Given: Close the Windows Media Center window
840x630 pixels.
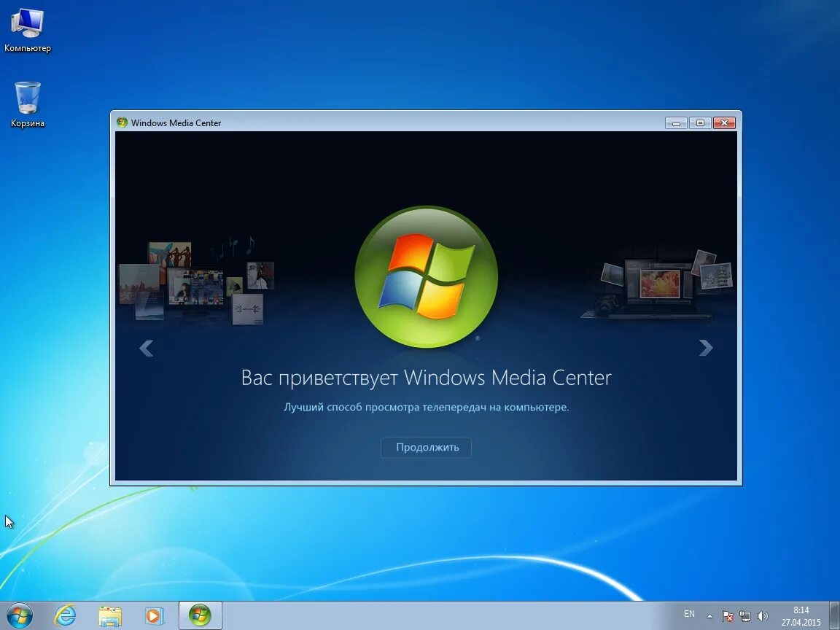Looking at the screenshot, I should (x=724, y=123).
